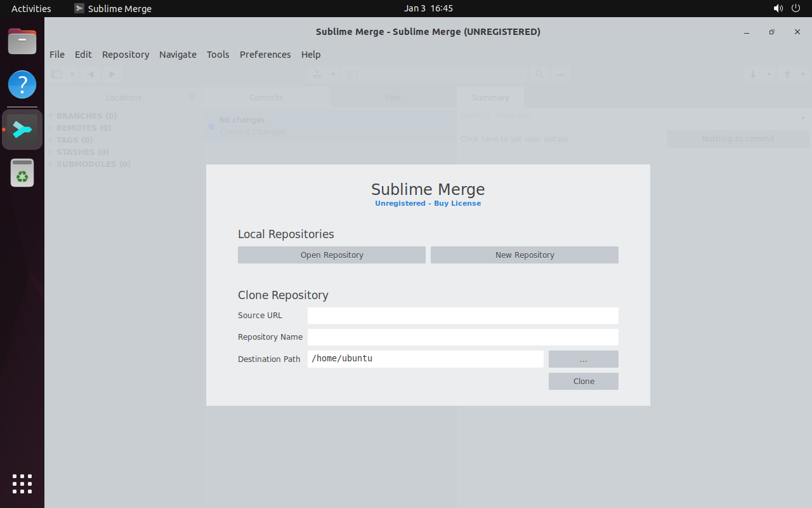Open Help icon in Ubuntu dock
Screen dimensions: 812x508
[22, 84]
